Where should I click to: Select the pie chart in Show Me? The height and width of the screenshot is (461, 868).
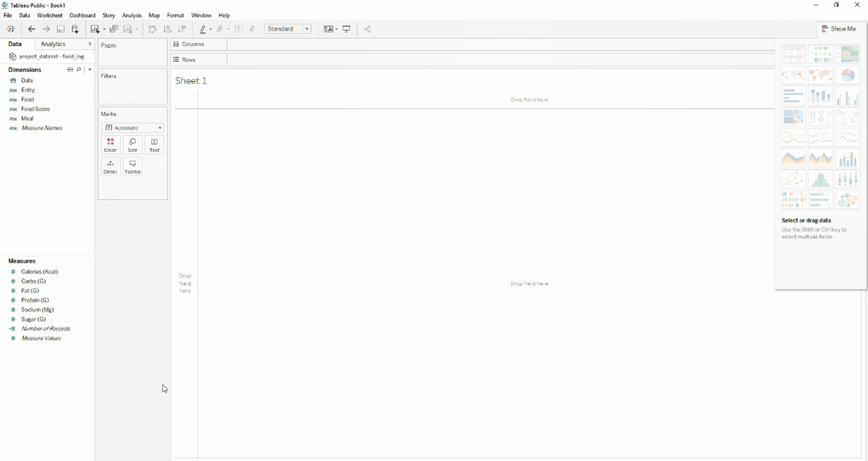click(x=848, y=75)
